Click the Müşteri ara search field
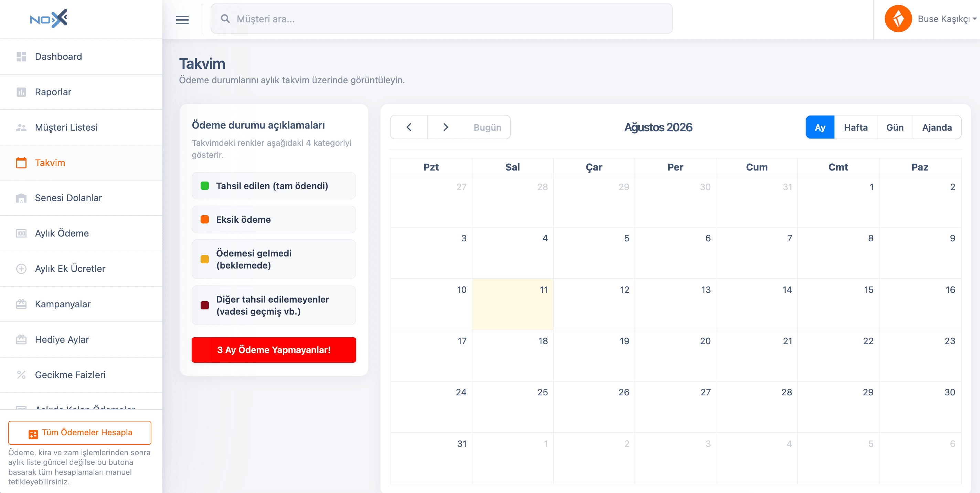Image resolution: width=980 pixels, height=493 pixels. tap(441, 19)
